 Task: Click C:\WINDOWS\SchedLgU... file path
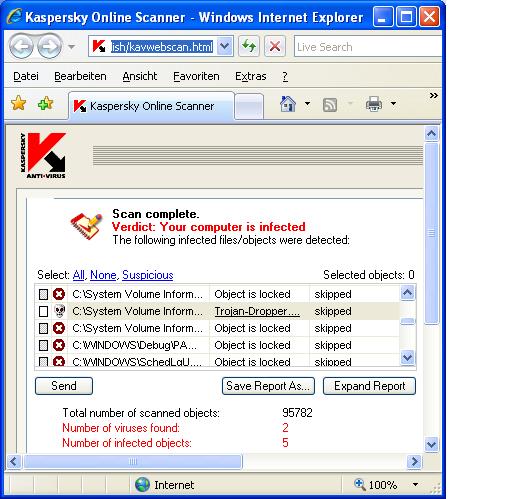pos(137,362)
